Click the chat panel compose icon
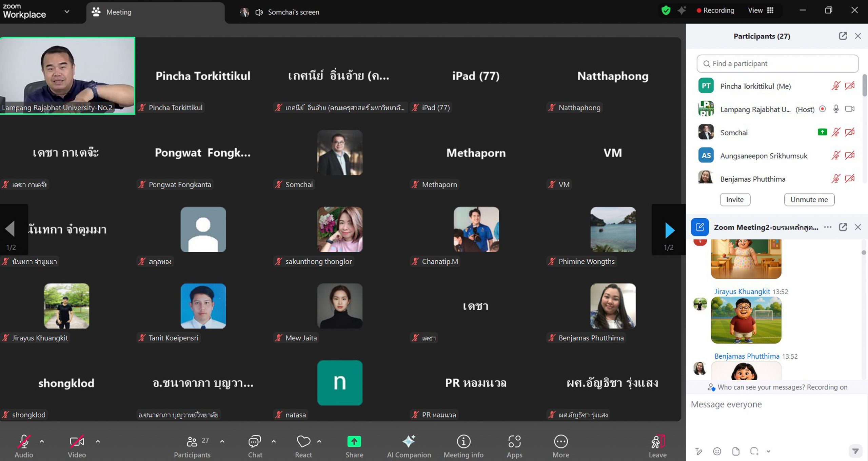This screenshot has width=868, height=461. point(700,227)
